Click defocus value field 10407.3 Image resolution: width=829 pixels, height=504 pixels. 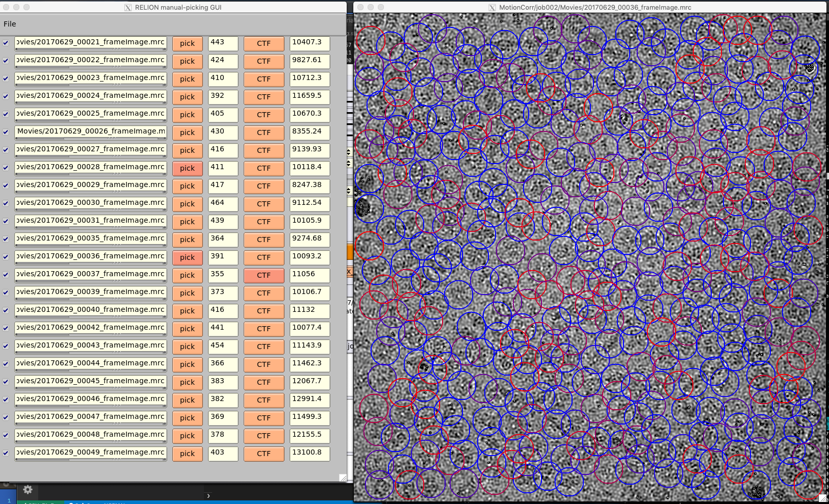tap(309, 43)
